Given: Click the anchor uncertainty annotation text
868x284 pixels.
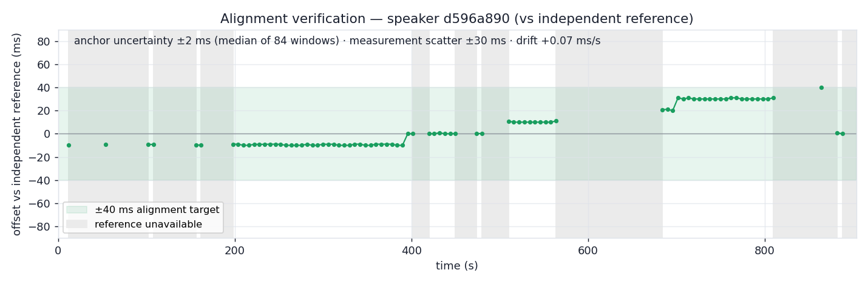Looking at the screenshot, I should (x=337, y=41).
